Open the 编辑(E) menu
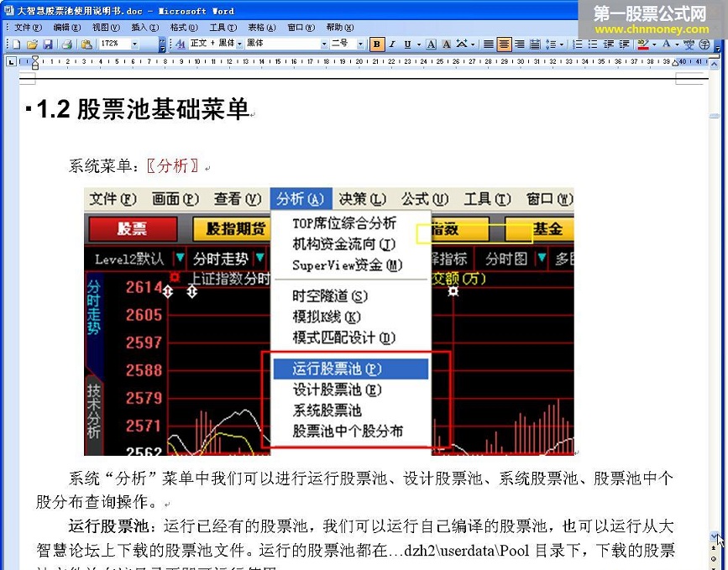The image size is (728, 570). (67, 28)
